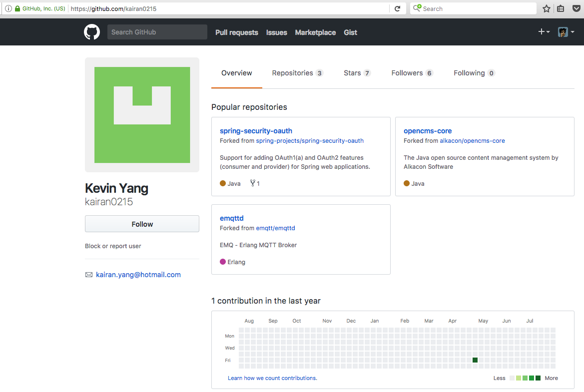584x392 pixels.
Task: Click the site information icon
Action: 8,8
